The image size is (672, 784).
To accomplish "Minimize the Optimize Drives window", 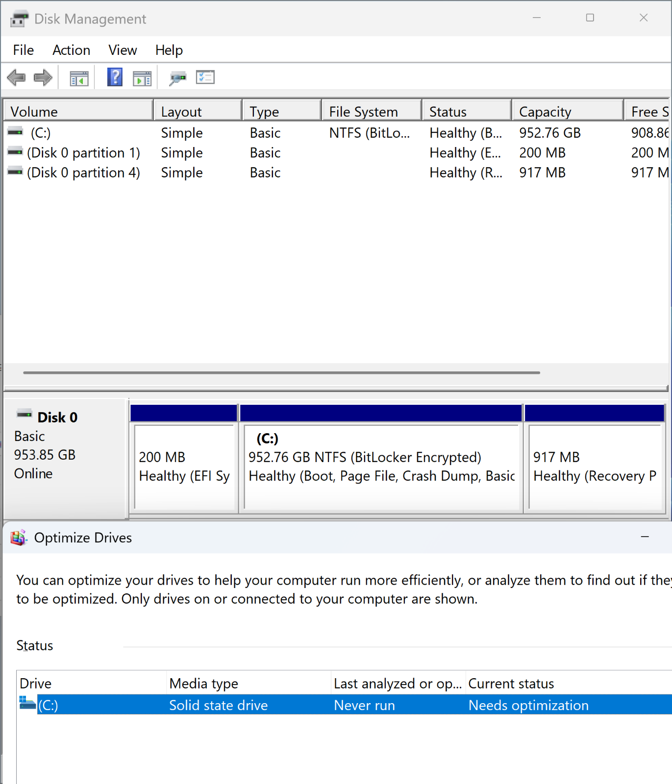I will pyautogui.click(x=645, y=538).
